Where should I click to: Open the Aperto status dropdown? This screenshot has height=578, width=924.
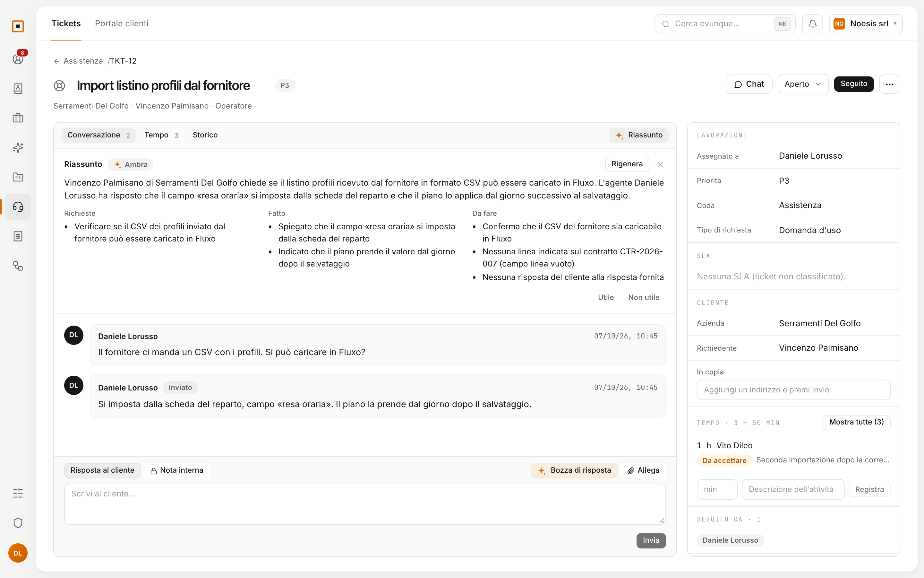click(x=803, y=84)
